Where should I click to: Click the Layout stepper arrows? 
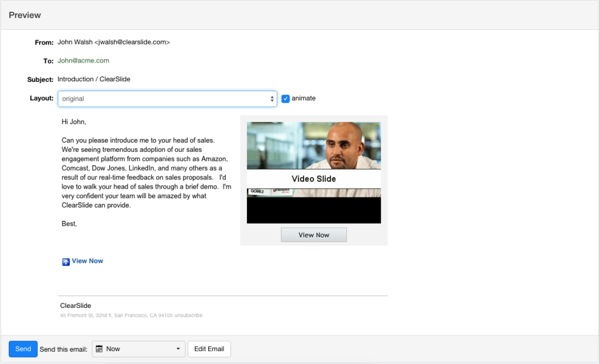click(x=271, y=98)
